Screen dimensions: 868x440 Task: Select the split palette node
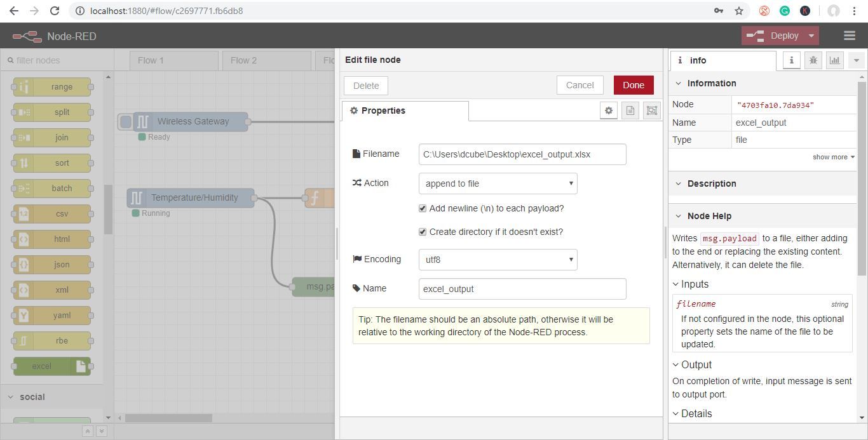click(52, 112)
